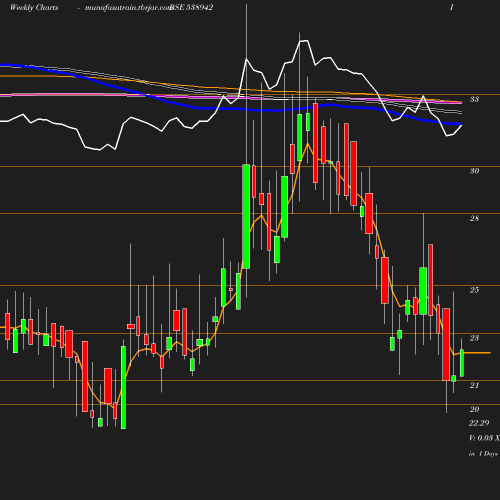Click the "BSE 538942" stock code label

(x=191, y=8)
